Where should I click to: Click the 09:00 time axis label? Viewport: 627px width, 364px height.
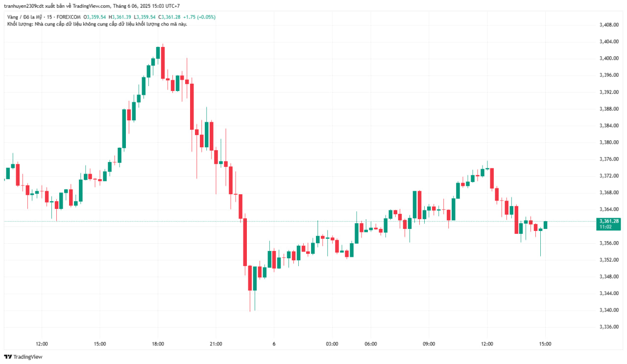point(429,344)
